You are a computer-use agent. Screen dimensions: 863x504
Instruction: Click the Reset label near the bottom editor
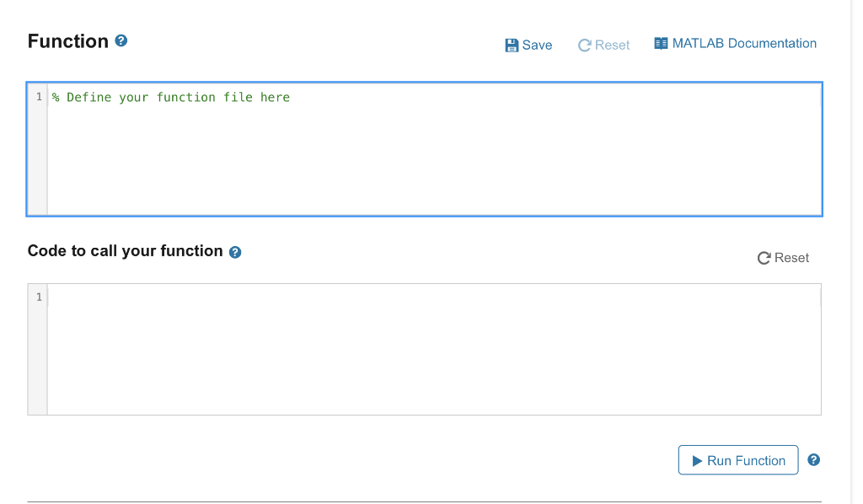coord(791,258)
